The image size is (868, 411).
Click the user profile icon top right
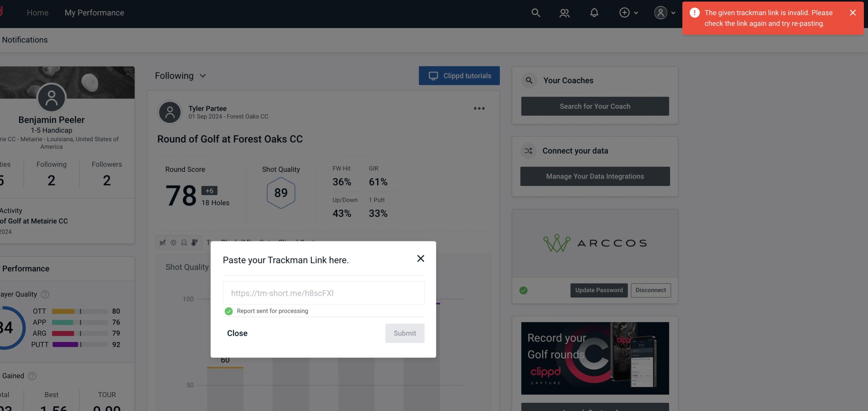click(x=659, y=12)
